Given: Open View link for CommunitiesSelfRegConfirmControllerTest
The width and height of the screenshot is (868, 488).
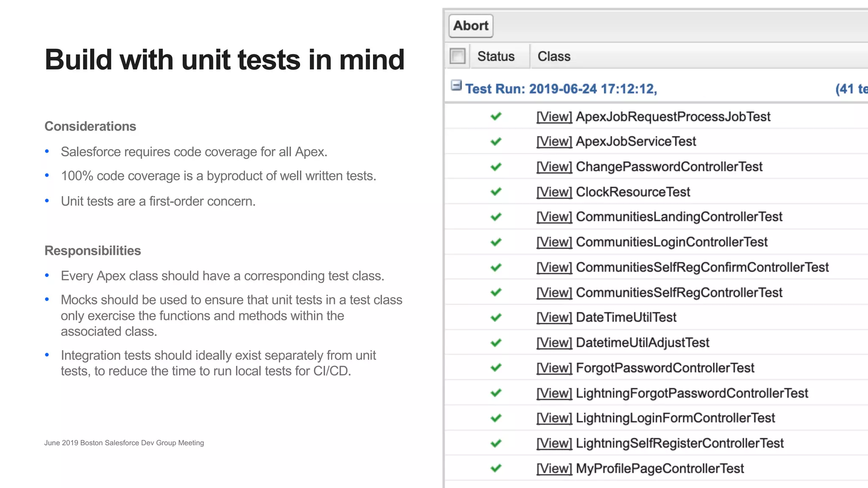Looking at the screenshot, I should point(554,267).
